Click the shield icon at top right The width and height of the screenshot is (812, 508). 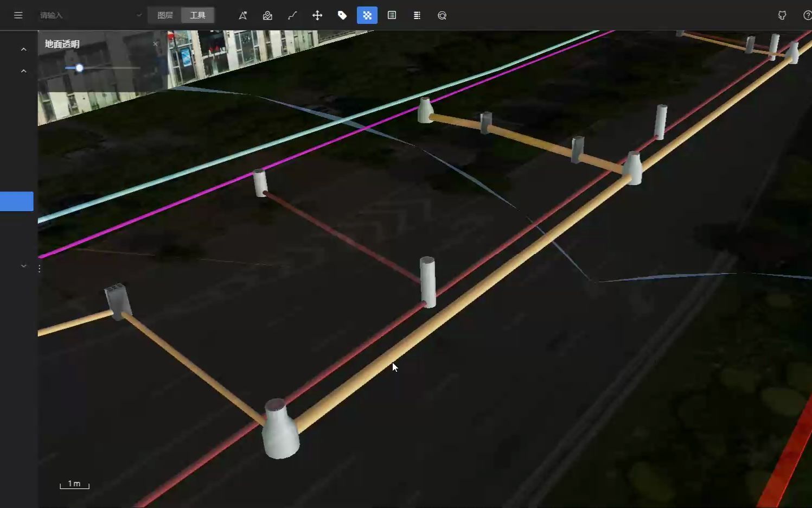[x=782, y=15]
